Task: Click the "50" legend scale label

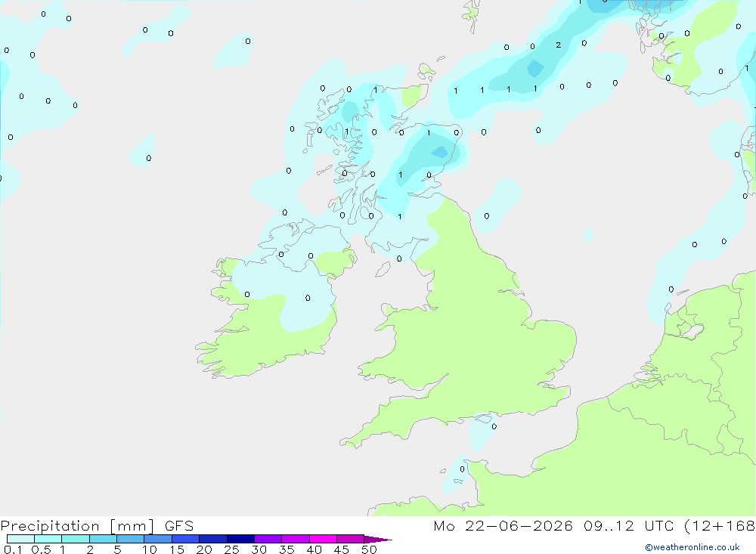Action: point(369,549)
